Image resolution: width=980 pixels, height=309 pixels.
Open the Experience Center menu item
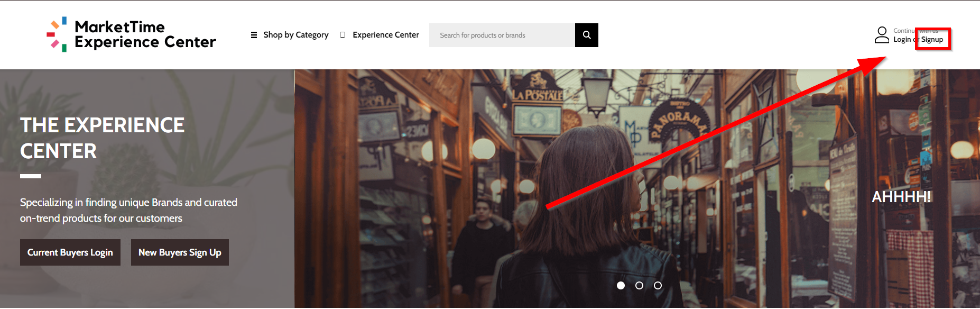pyautogui.click(x=386, y=35)
